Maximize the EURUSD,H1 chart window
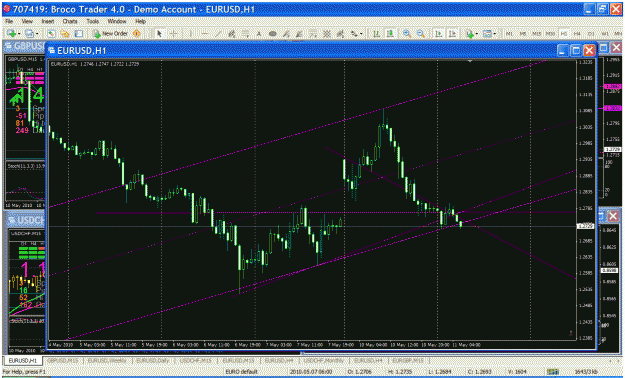 [x=576, y=50]
